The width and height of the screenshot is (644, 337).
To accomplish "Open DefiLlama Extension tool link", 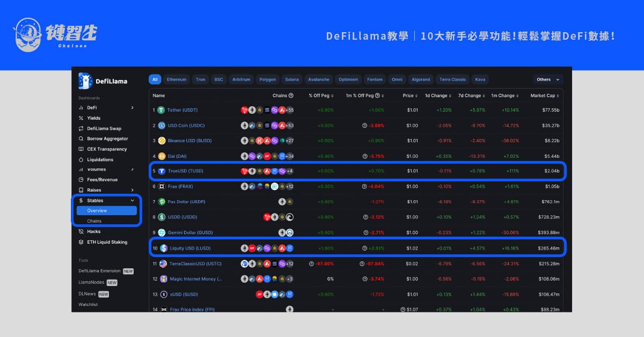I will (99, 271).
